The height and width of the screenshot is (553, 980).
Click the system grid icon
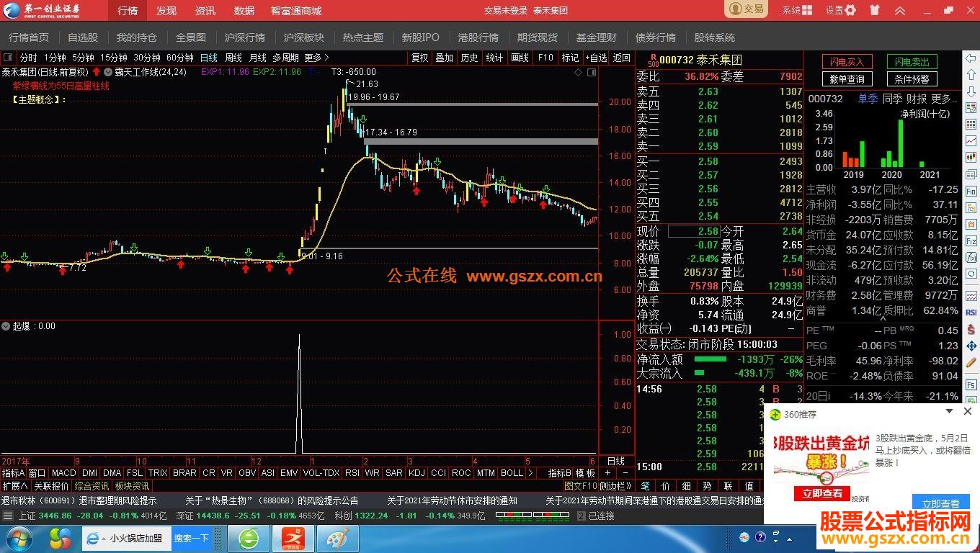click(807, 10)
